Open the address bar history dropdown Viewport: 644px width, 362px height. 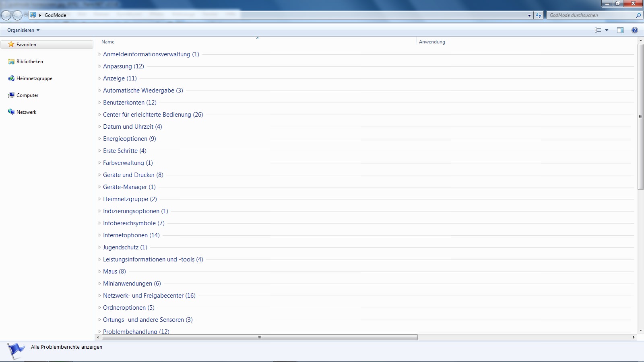tap(529, 15)
